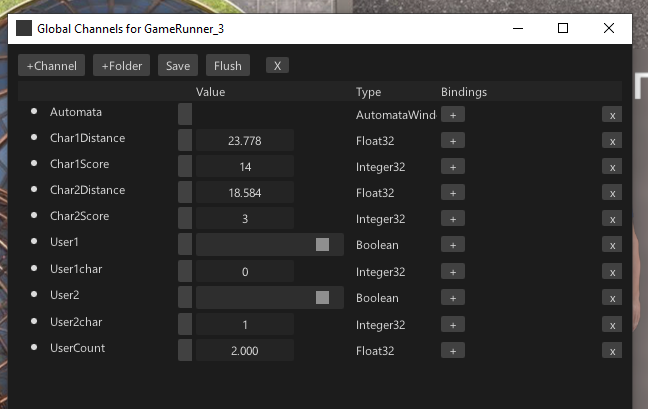Add a binding to Char1Score
Screen dimensions: 648x409
453,166
